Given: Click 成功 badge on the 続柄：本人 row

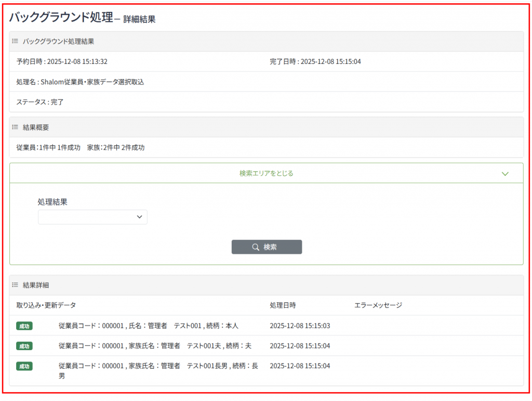Looking at the screenshot, I should point(24,326).
